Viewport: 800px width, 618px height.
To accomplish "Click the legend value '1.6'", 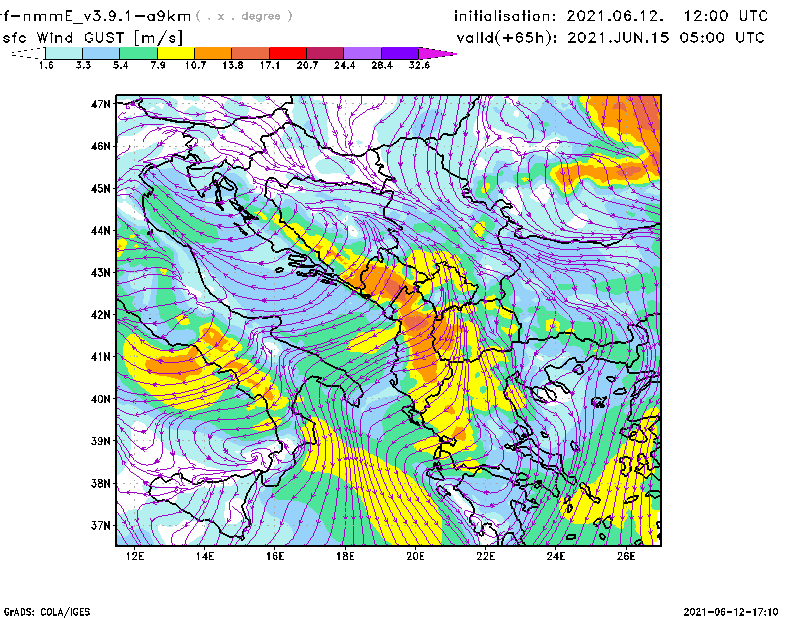I will pos(46,65).
